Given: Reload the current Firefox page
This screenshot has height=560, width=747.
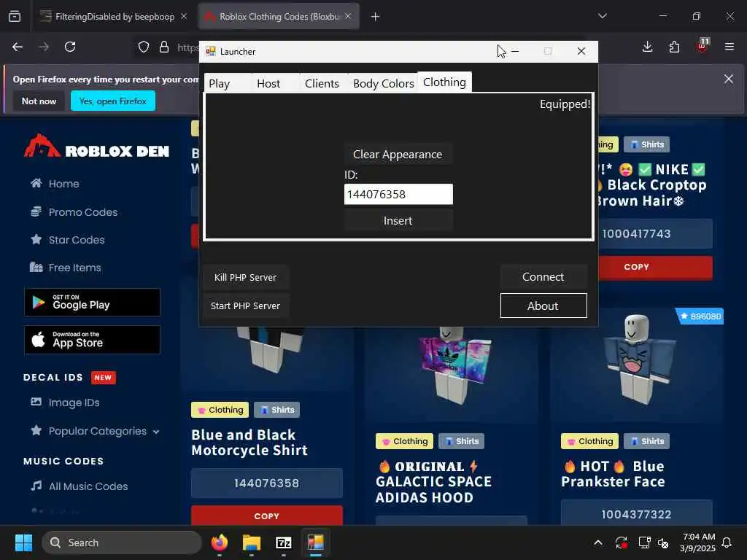Looking at the screenshot, I should 70,47.
